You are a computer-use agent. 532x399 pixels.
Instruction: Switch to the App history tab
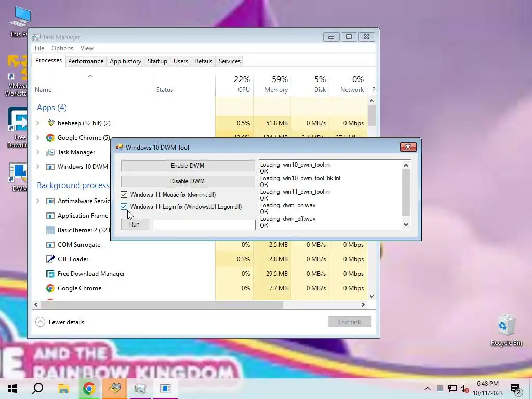(125, 61)
